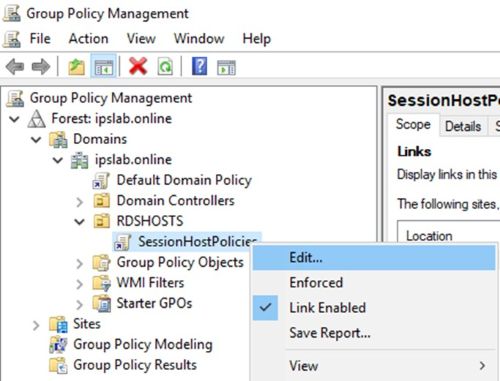Open the View menu in the menu bar
Viewport: 500px width, 381px height.
coord(141,39)
